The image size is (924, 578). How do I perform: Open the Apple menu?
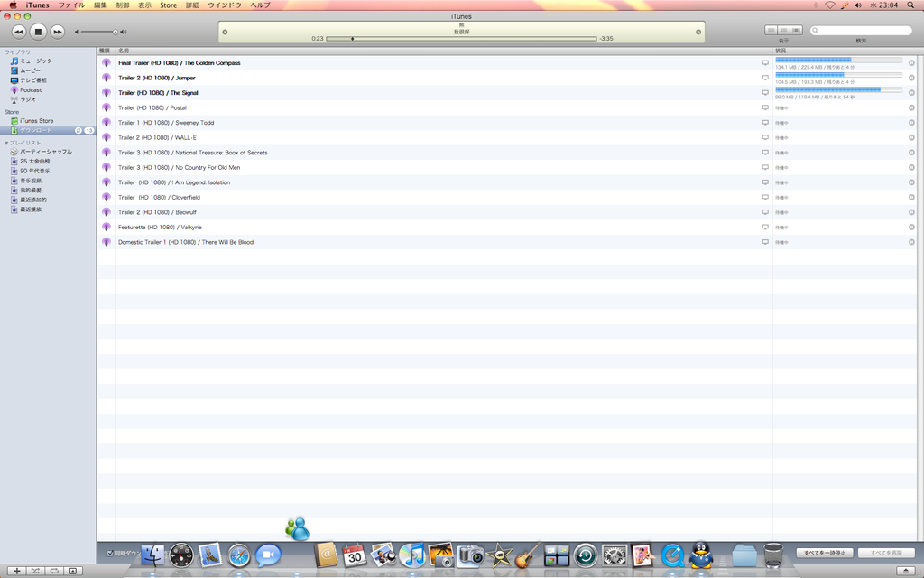click(x=13, y=5)
